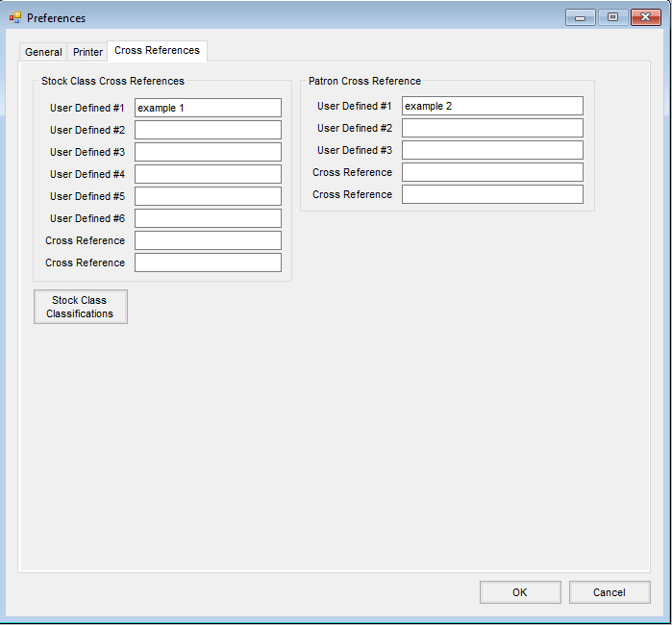This screenshot has height=625, width=672.
Task: Click the Patron Cross Reference group label
Action: point(364,81)
